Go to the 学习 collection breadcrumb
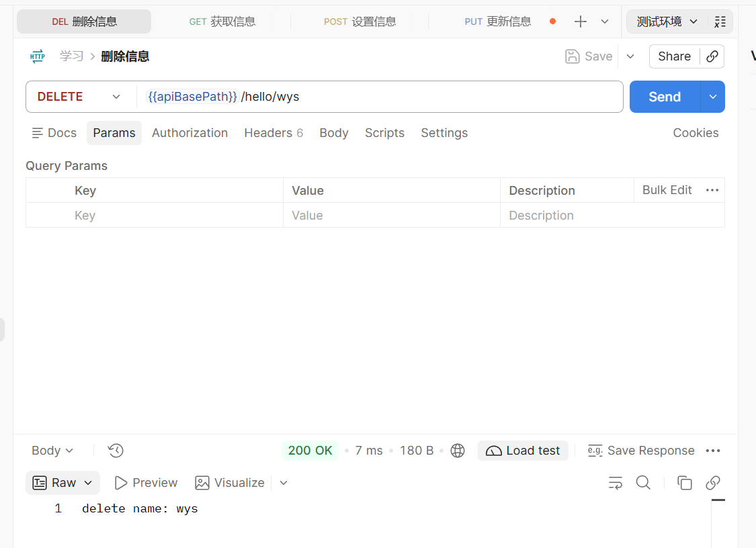The image size is (756, 548). point(71,56)
